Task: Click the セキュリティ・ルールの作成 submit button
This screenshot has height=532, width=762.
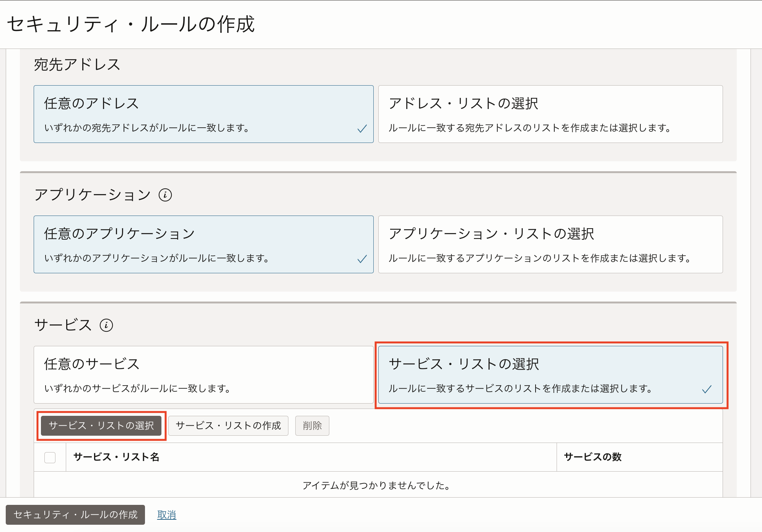Action: click(75, 515)
